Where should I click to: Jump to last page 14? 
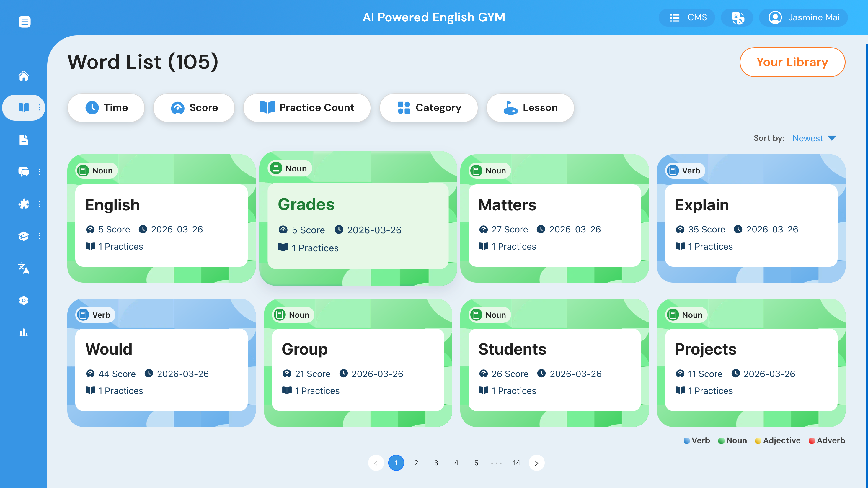[516, 463]
